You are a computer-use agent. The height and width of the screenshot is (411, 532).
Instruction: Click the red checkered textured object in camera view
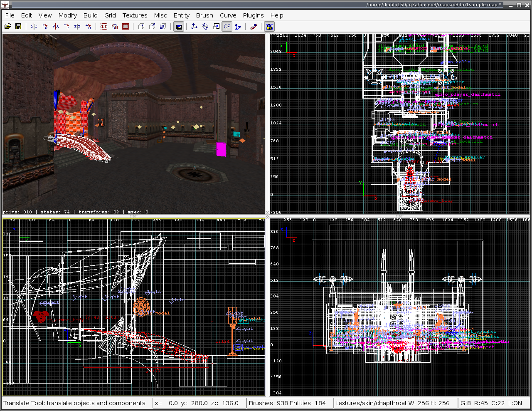point(71,116)
